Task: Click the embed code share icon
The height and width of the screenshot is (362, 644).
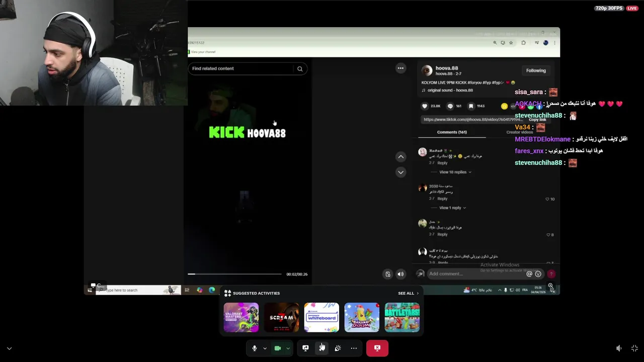Action: click(x=514, y=106)
